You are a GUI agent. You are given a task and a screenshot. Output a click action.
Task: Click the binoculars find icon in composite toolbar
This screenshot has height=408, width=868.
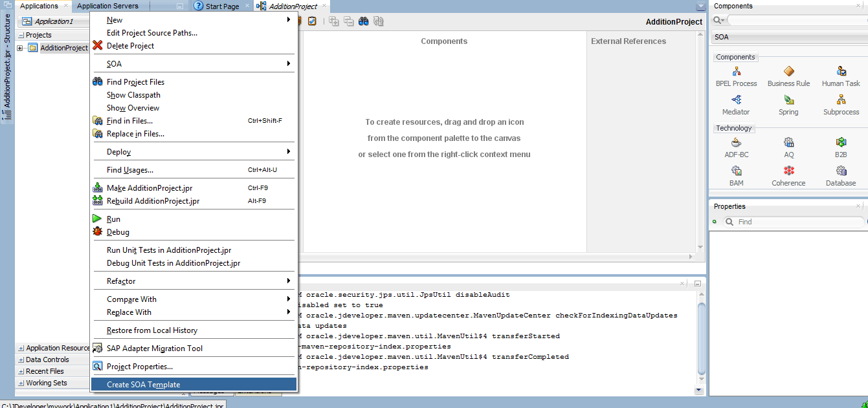click(x=364, y=21)
